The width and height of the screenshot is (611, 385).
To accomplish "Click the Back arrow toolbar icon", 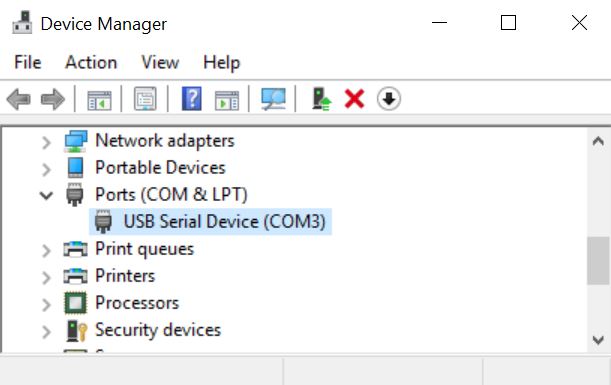I will click(x=19, y=99).
